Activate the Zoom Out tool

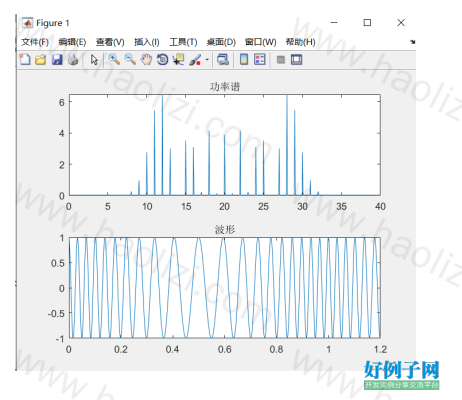pyautogui.click(x=130, y=60)
